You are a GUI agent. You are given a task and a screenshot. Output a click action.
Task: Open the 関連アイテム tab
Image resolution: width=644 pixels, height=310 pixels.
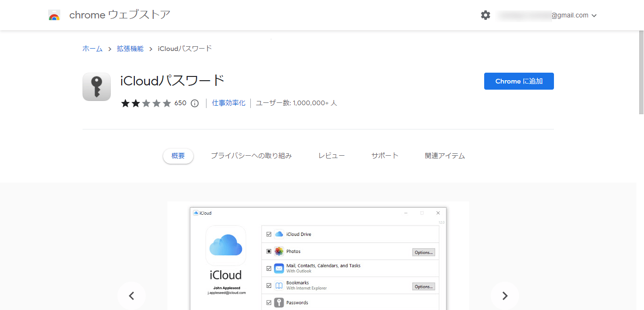pyautogui.click(x=445, y=156)
